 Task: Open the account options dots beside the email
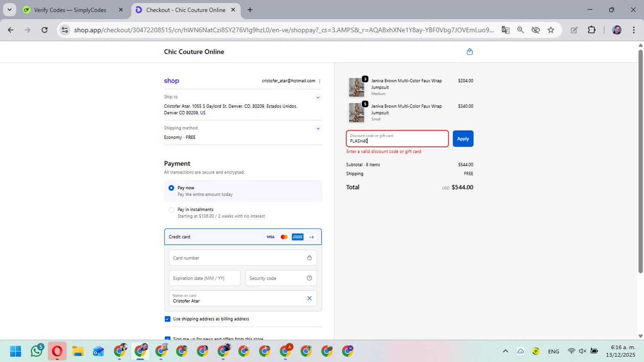pyautogui.click(x=319, y=81)
